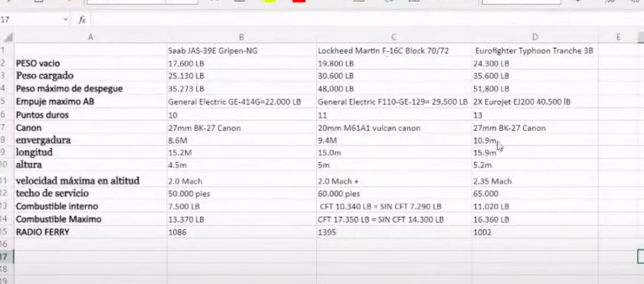The width and height of the screenshot is (644, 284).
Task: Click the yellow fill color swatch
Action: point(270,1)
